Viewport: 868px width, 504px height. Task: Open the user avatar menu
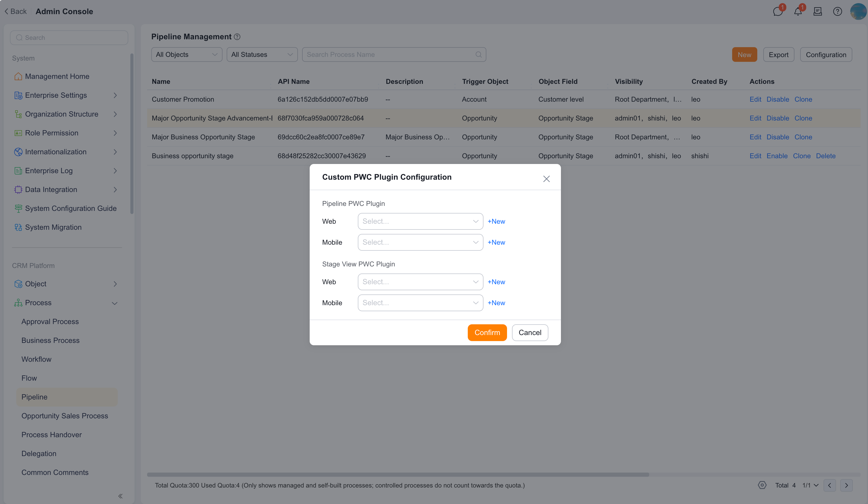[x=858, y=11]
